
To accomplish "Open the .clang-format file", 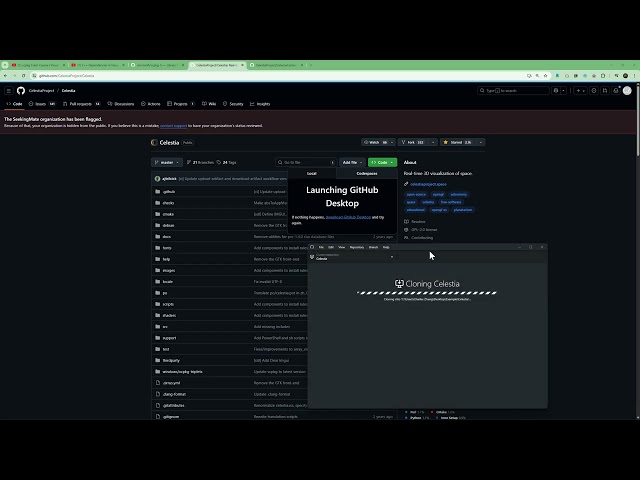I will [174, 394].
